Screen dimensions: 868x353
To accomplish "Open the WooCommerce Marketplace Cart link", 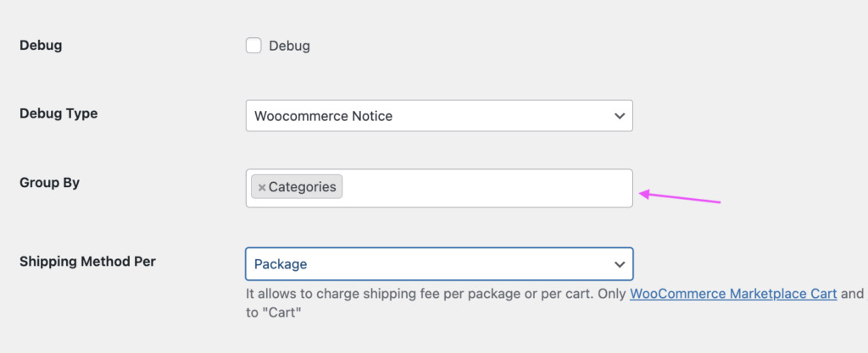I will point(733,294).
